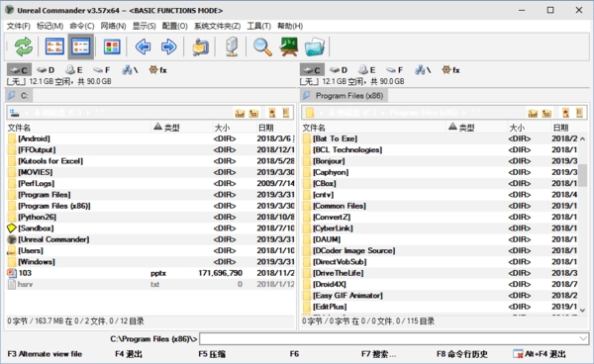Click the network server toolbar icon
594x364 pixels.
coord(232,46)
